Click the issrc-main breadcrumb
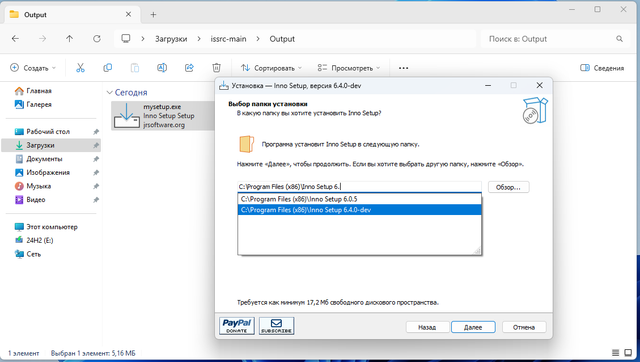Viewport: 640px width, 362px height. pyautogui.click(x=228, y=39)
